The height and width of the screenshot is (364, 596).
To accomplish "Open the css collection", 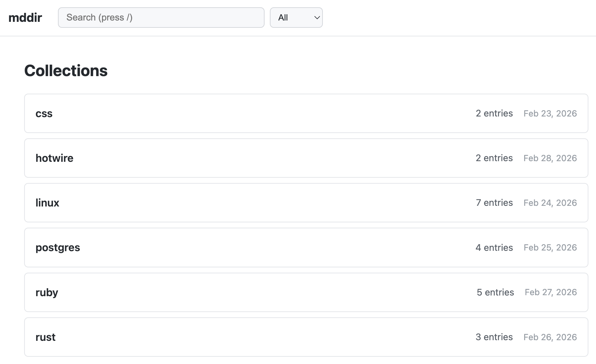I will coord(44,114).
